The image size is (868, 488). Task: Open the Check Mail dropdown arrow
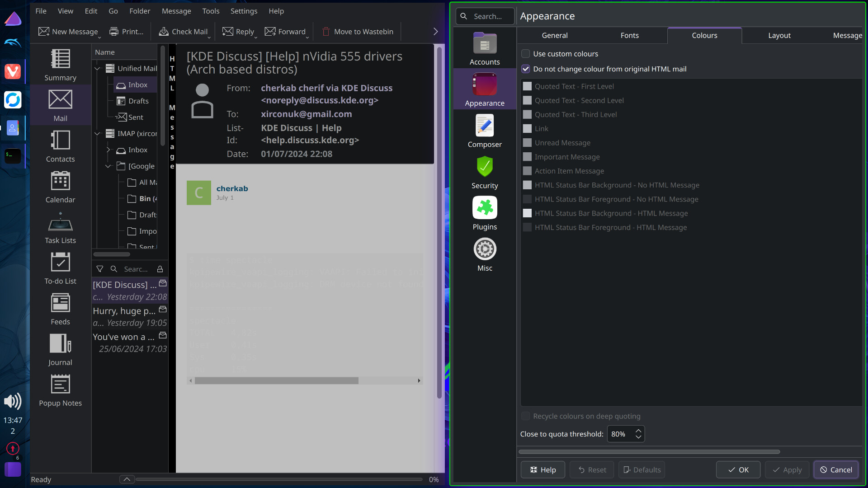(x=209, y=37)
